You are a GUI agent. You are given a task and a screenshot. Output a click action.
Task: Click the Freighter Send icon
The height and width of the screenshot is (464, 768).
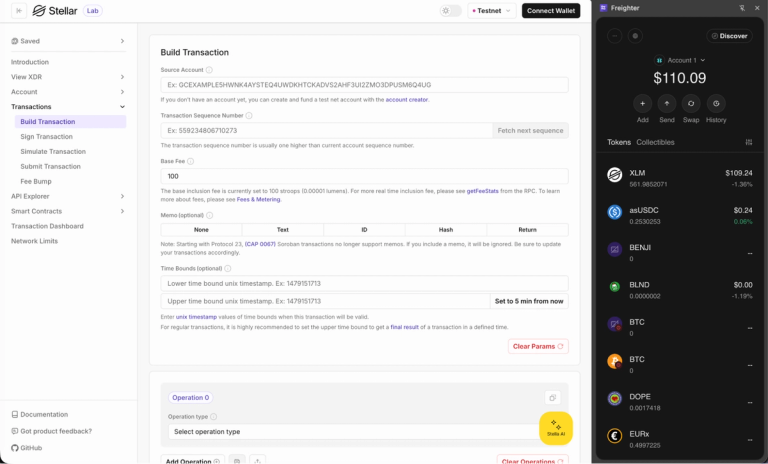(x=667, y=103)
